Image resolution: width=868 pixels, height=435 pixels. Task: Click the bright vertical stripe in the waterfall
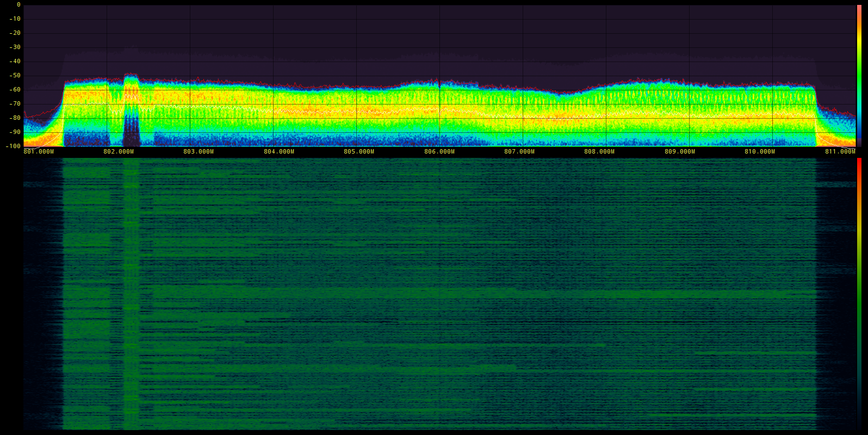pos(131,294)
